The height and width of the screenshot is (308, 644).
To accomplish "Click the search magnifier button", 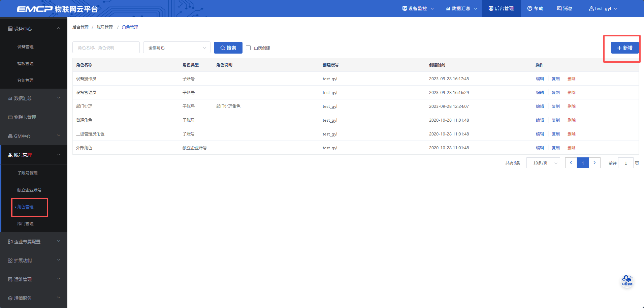I will 228,48.
